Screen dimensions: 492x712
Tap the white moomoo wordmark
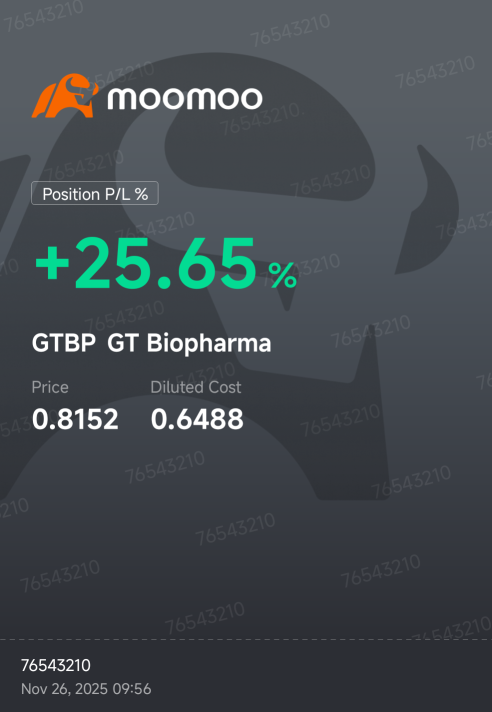(185, 98)
